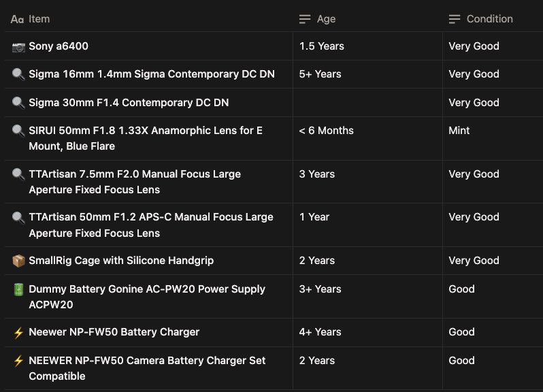This screenshot has width=543, height=392.
Task: Click the camera icon beside Sony a6400
Action: point(18,47)
